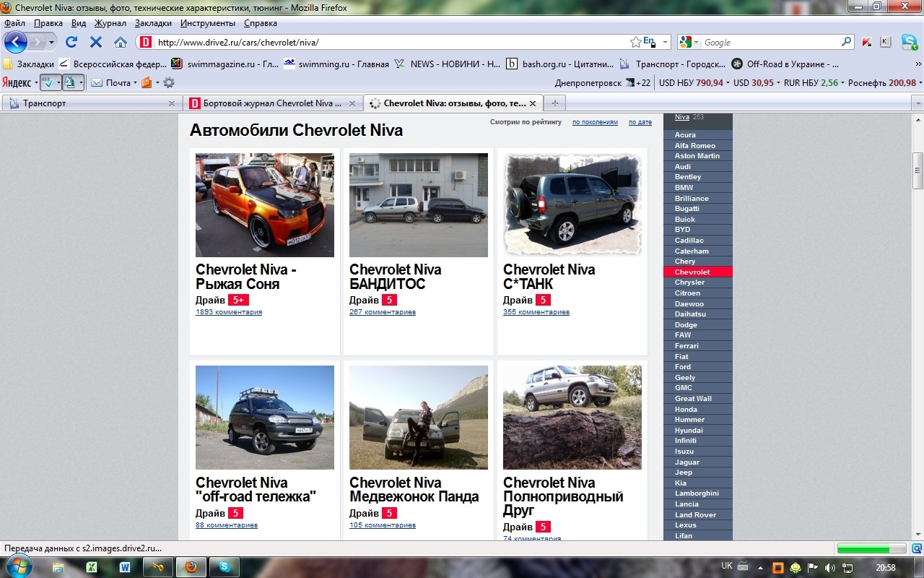Close the Транспорт tab
Image resolution: width=924 pixels, height=578 pixels.
pyautogui.click(x=172, y=103)
